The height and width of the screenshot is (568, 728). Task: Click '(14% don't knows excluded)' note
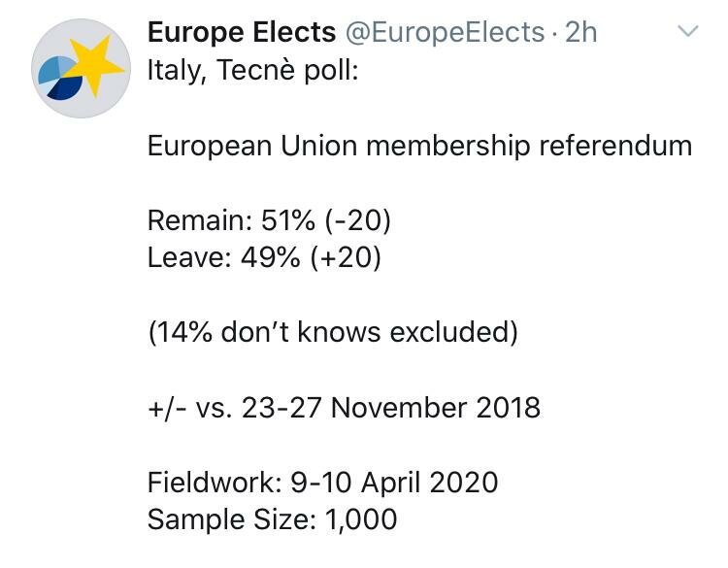(x=332, y=333)
